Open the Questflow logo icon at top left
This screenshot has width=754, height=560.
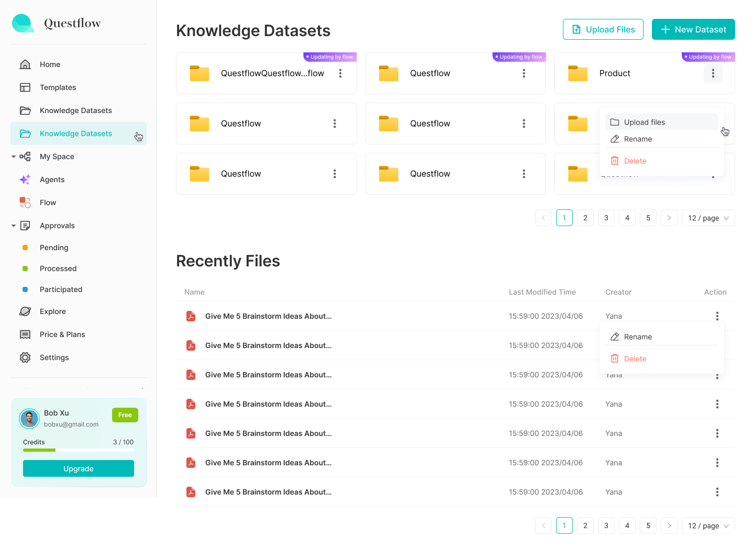(23, 23)
